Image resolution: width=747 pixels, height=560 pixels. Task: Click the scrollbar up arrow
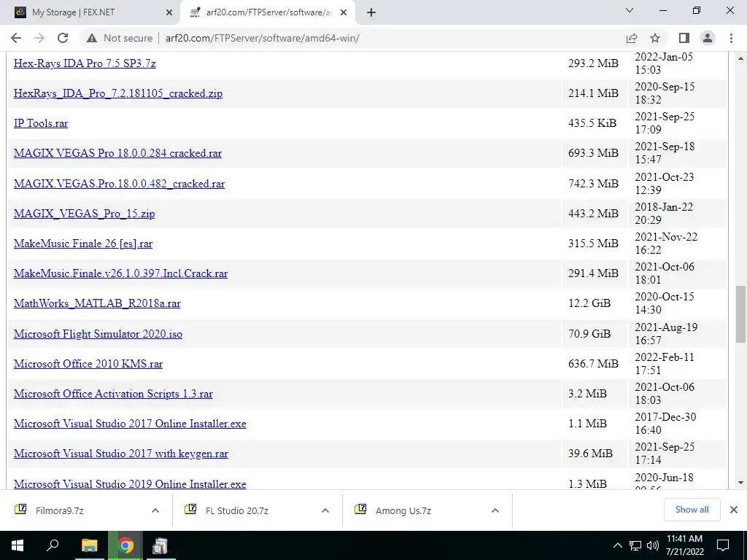740,58
